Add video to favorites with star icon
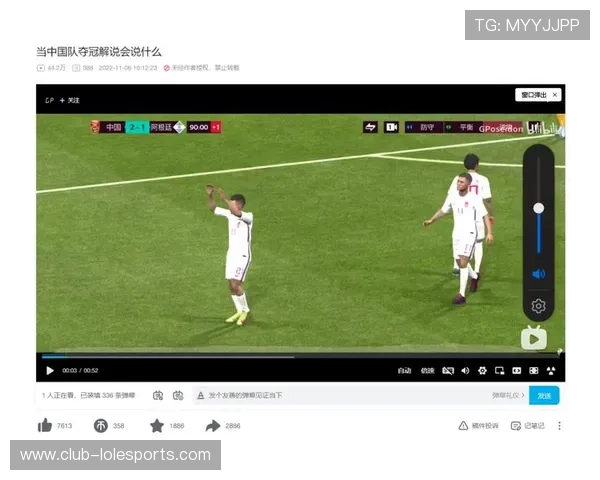The image size is (600, 480). pyautogui.click(x=157, y=426)
